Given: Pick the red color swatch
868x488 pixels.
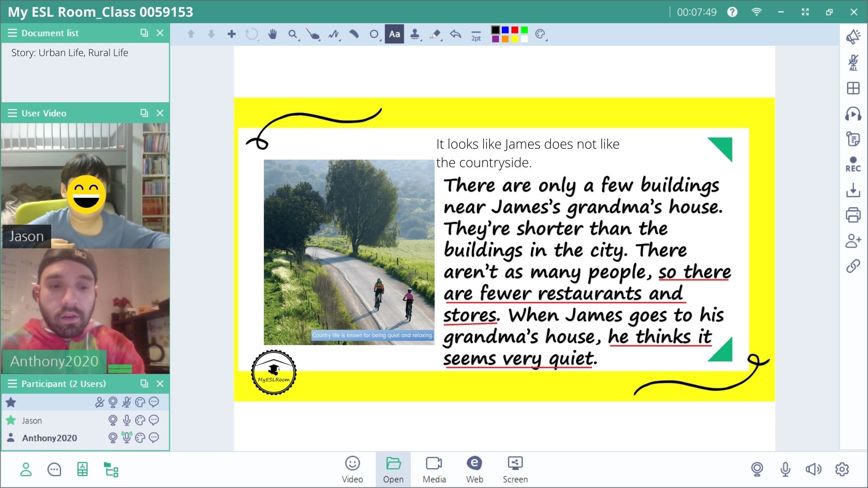Looking at the screenshot, I should coord(515,30).
